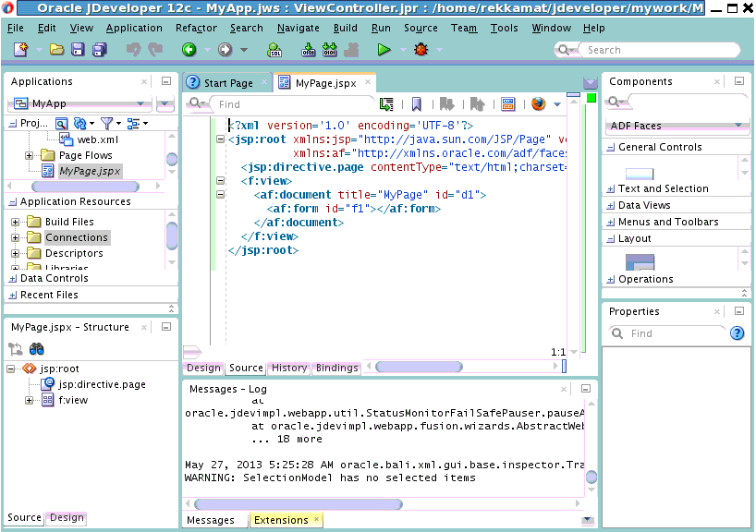756x532 pixels.
Task: Navigate back with green arrow icon
Action: tap(189, 49)
